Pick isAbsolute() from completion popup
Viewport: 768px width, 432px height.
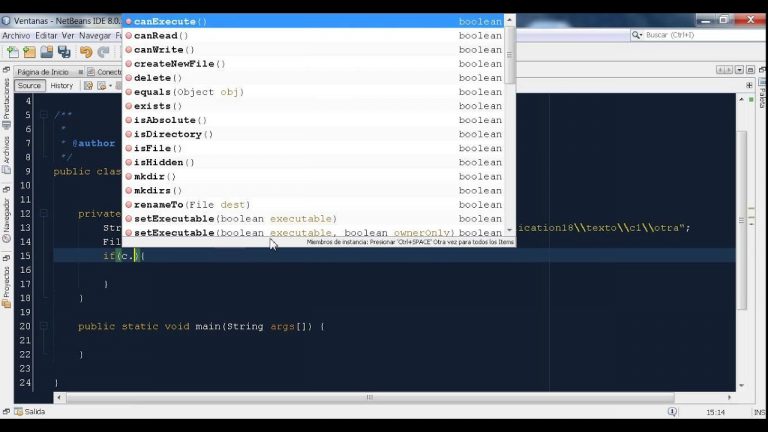click(313, 120)
